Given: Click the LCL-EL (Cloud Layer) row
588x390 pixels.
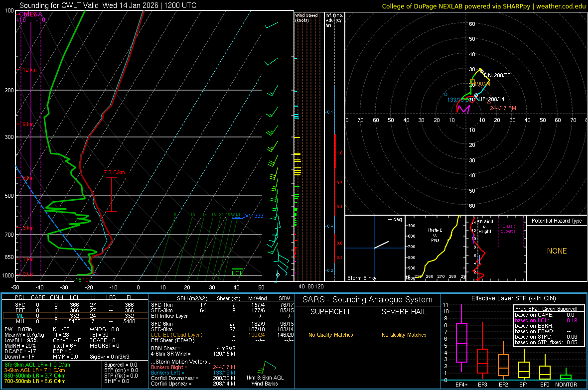Looking at the screenshot, I should pyautogui.click(x=222, y=335).
